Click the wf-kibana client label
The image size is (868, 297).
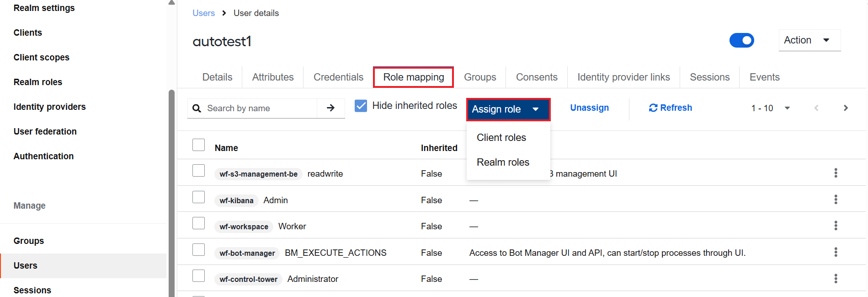[236, 200]
